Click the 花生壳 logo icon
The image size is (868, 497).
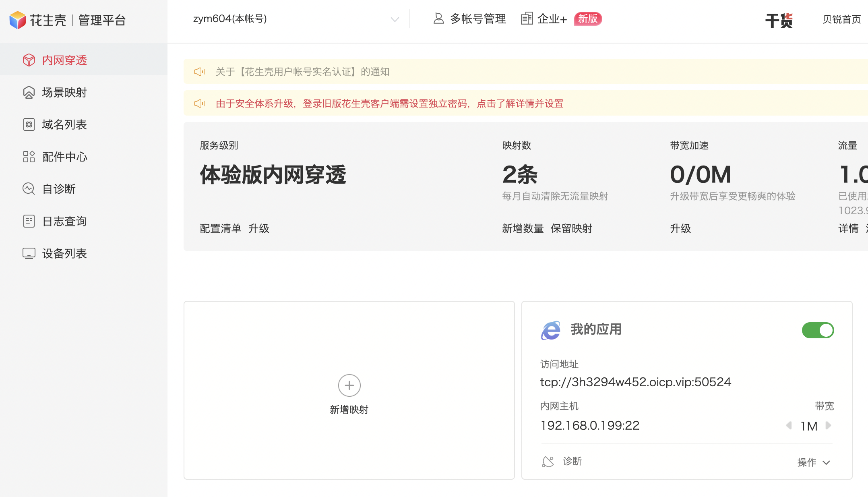point(18,20)
